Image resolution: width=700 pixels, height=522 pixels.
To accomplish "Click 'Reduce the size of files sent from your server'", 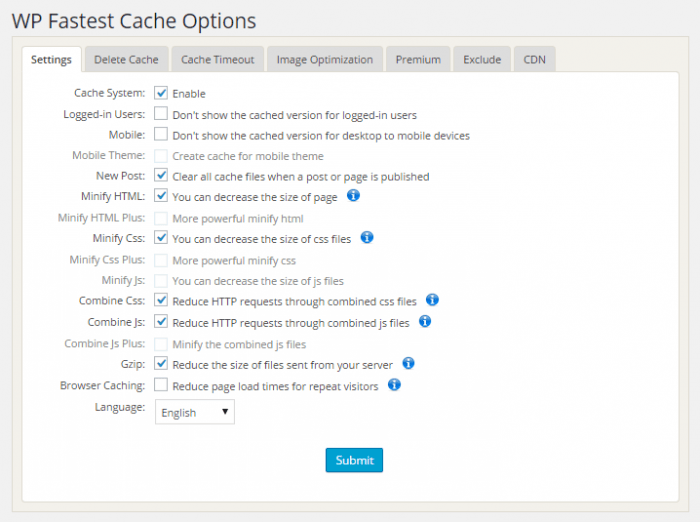I will [x=283, y=365].
